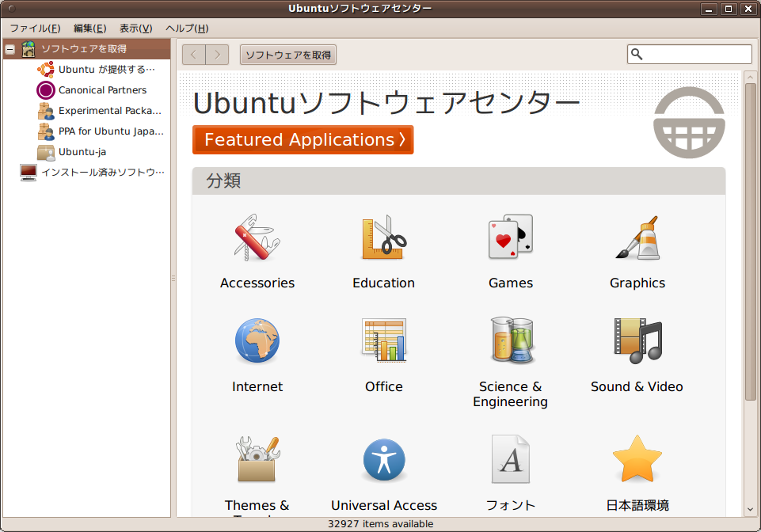This screenshot has width=761, height=532.
Task: Click the Universal Access label
Action: click(384, 505)
